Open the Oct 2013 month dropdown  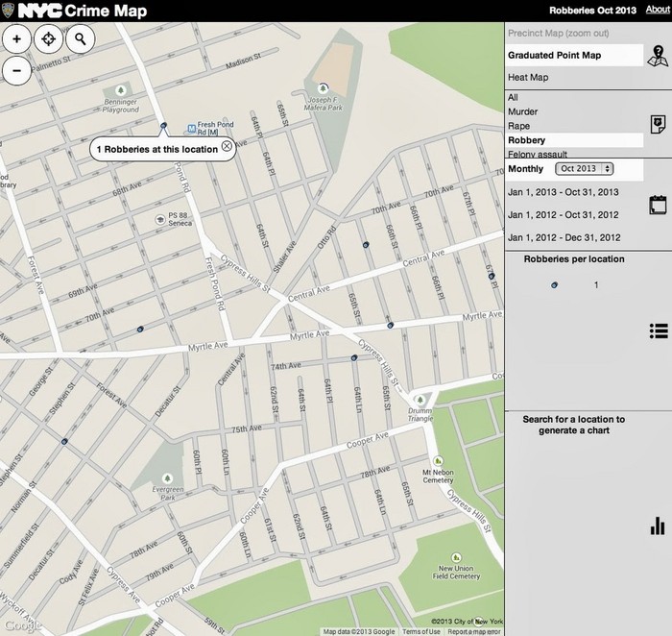coord(584,168)
